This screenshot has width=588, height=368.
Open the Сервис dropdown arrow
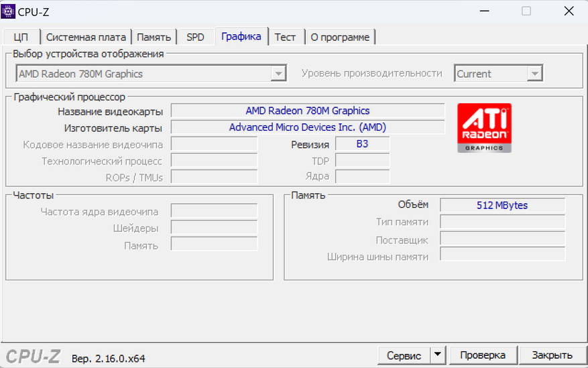point(438,355)
